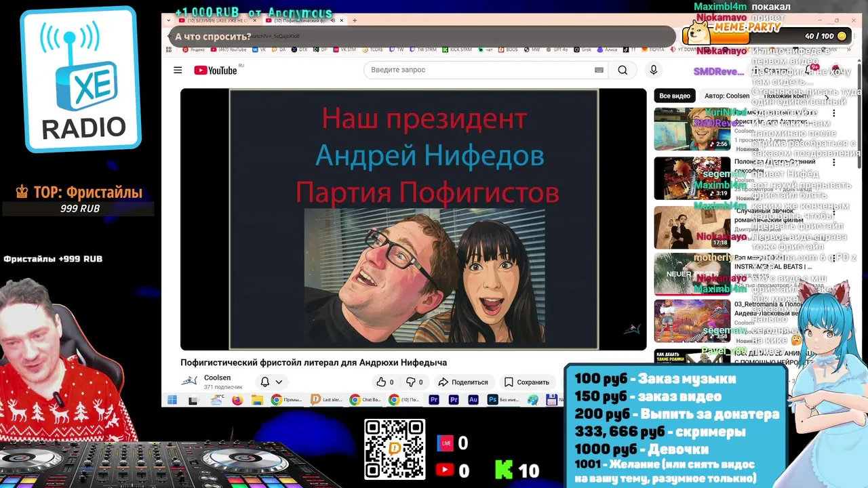Open the 03_Retromania video lasting 3:58

(692, 321)
